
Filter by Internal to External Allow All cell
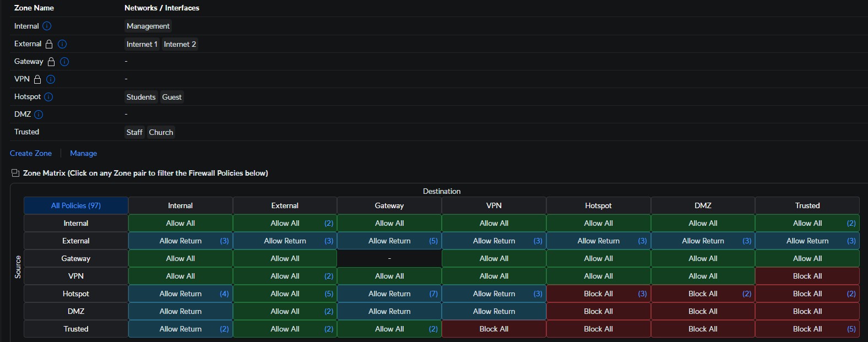285,223
